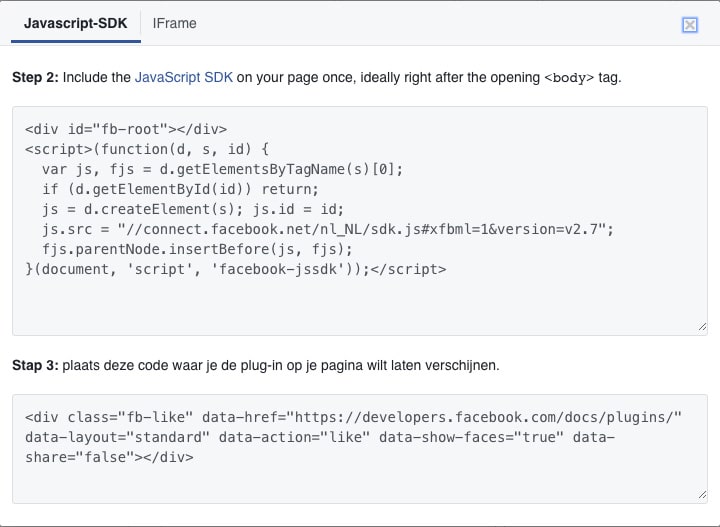
Task: Click inside the fb-root SDK code box
Action: click(x=360, y=221)
